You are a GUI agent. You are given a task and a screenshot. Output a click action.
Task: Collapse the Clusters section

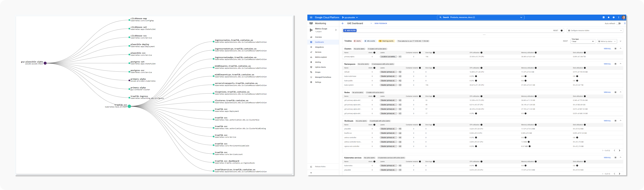tap(620, 49)
